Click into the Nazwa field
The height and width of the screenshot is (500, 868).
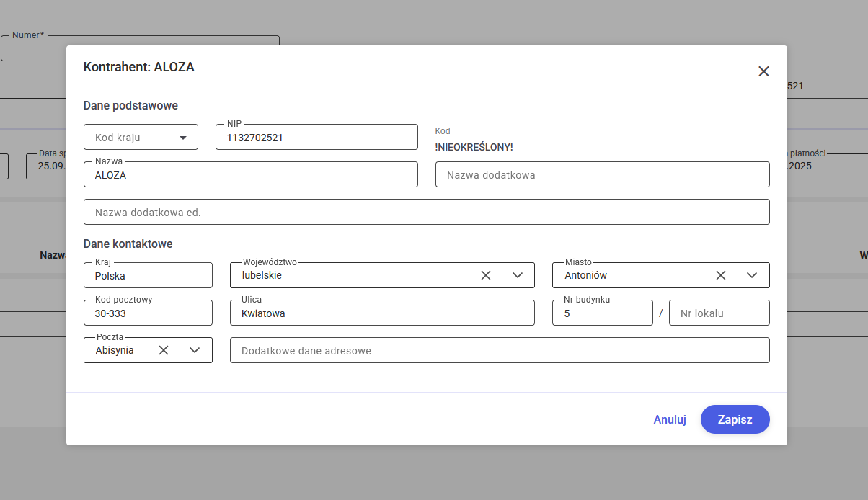(250, 174)
